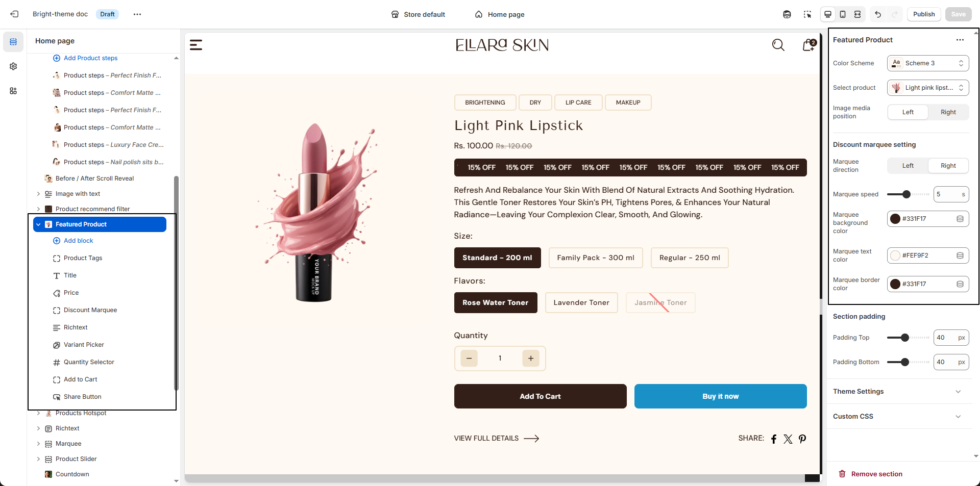Decrease quantity with minus button

(x=469, y=359)
